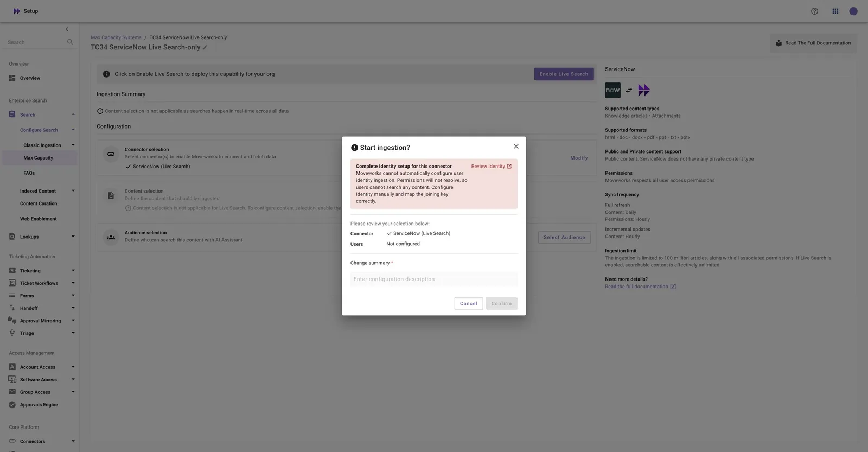Click Modify for connector selection
868x452 pixels.
click(579, 158)
